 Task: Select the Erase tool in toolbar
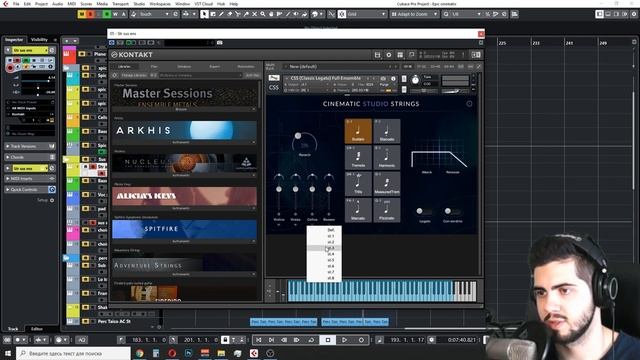click(x=229, y=14)
